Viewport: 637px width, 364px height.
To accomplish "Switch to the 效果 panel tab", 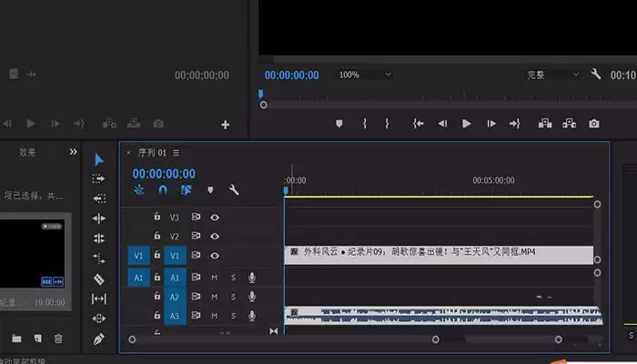I will click(28, 153).
